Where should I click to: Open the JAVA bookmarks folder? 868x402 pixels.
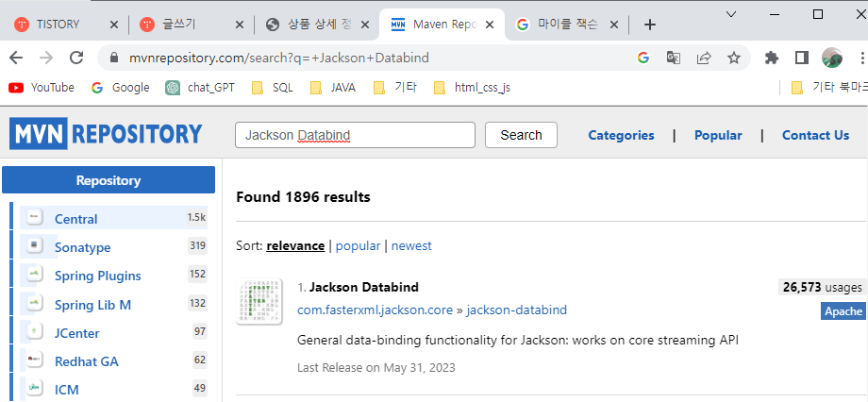(x=333, y=88)
